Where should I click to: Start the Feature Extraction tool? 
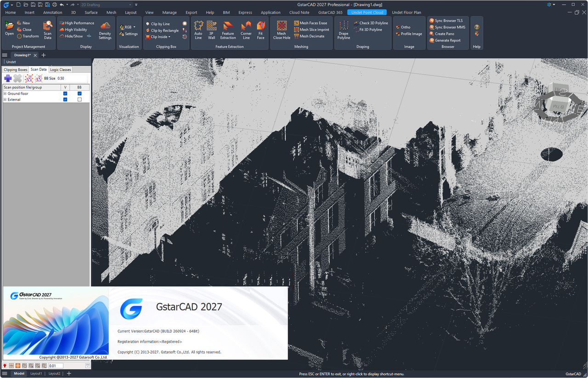click(228, 29)
